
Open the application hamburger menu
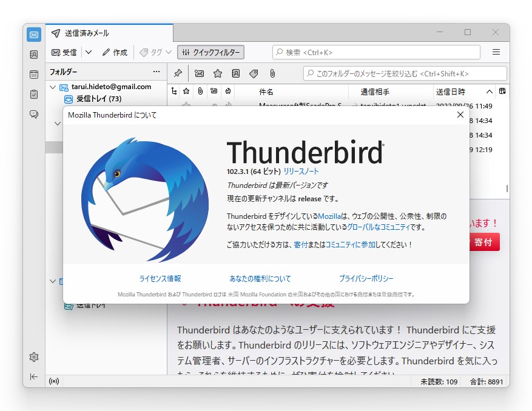497,52
